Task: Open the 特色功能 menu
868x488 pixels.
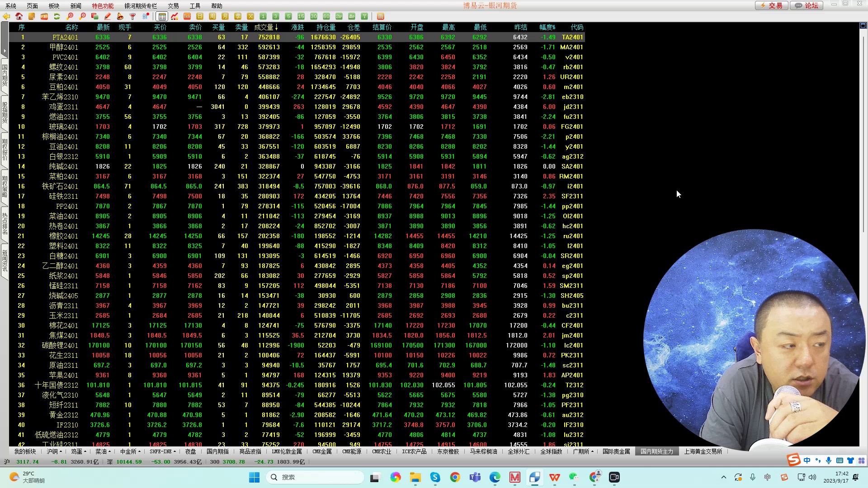Action: pos(103,6)
